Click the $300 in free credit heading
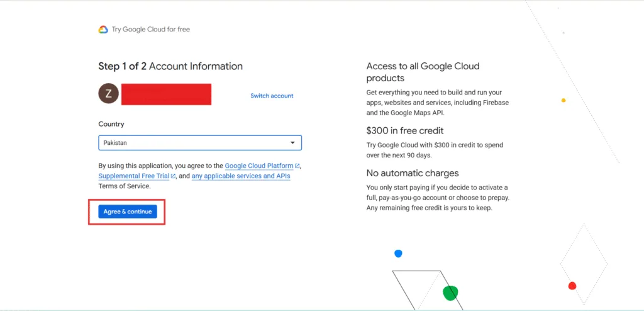 coord(405,131)
